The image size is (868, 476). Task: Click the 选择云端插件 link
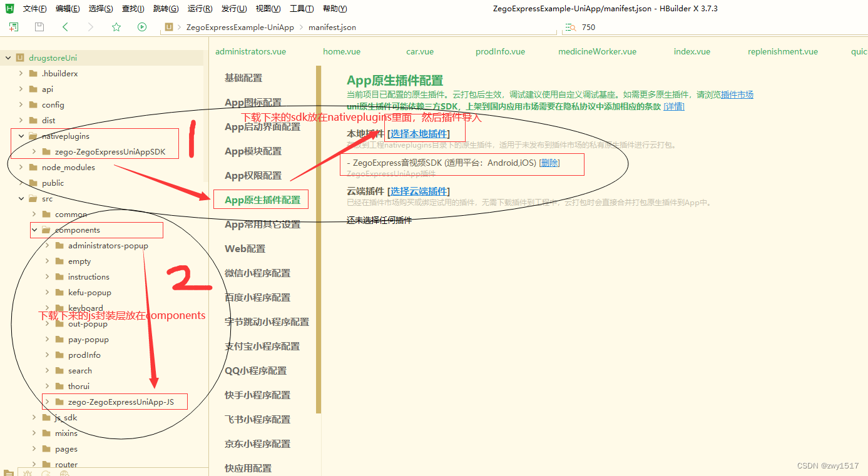point(419,191)
